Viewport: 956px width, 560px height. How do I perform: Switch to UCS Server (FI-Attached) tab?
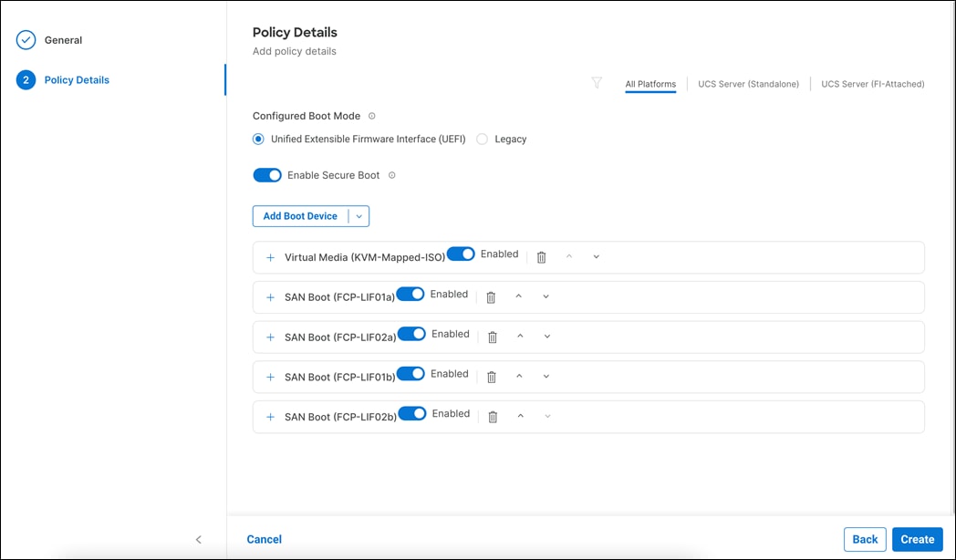click(870, 83)
